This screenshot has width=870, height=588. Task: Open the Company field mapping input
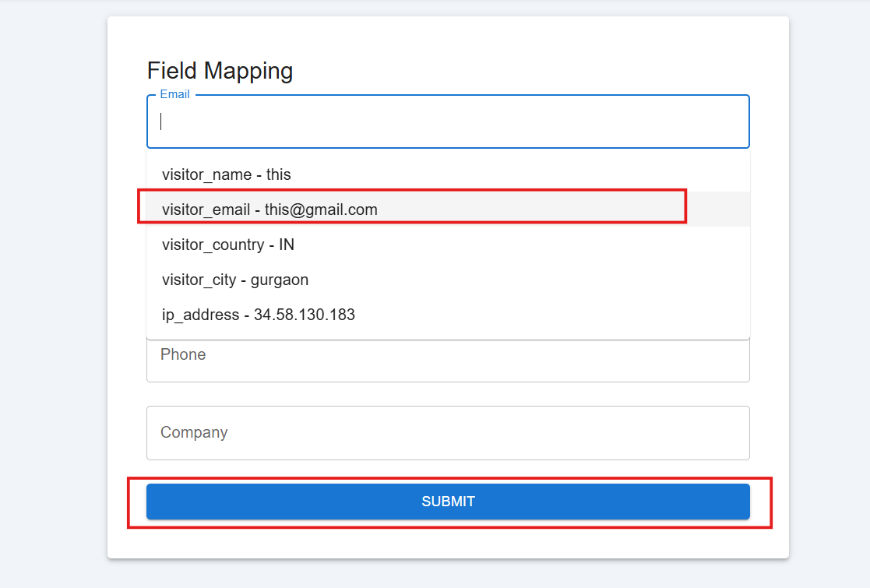click(448, 433)
